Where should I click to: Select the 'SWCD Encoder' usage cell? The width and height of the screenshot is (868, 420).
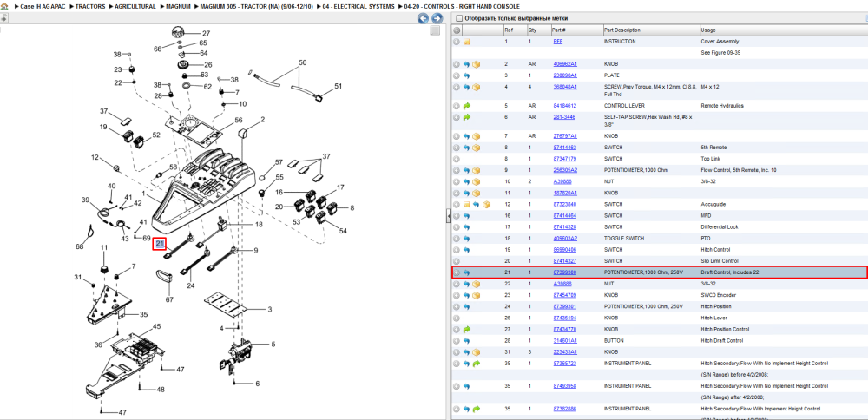click(717, 295)
